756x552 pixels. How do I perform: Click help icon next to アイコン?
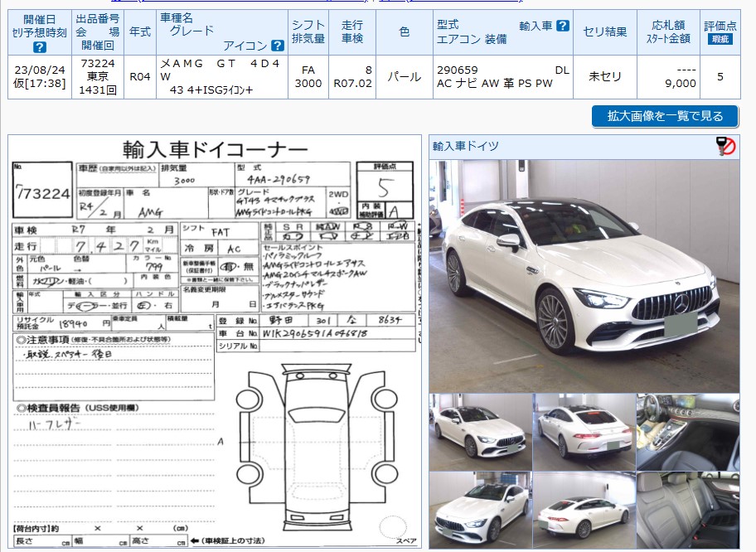click(278, 46)
